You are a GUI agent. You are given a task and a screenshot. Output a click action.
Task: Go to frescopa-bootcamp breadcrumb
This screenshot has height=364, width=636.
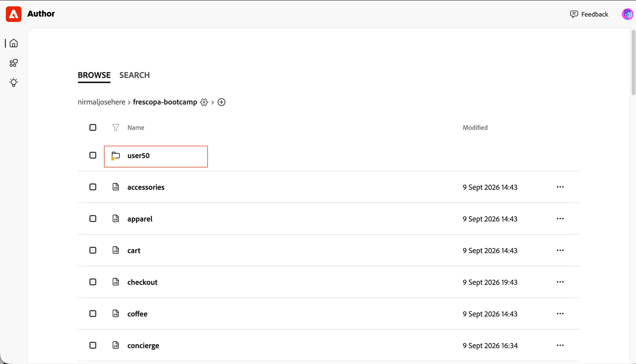165,102
